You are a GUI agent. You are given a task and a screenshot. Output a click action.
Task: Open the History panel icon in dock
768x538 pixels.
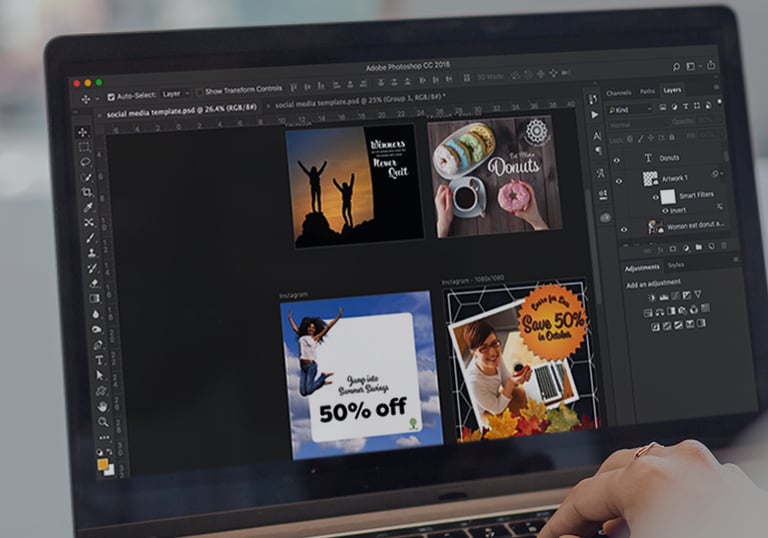click(x=594, y=99)
